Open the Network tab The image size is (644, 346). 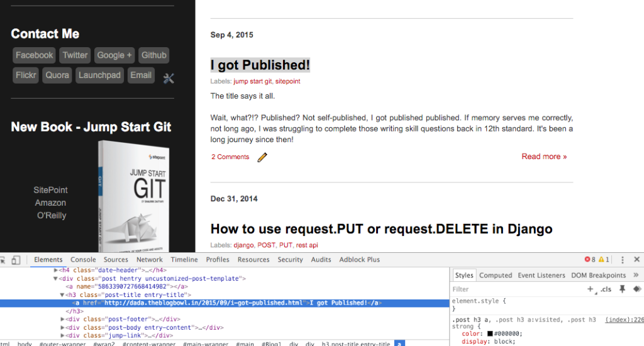(150, 260)
